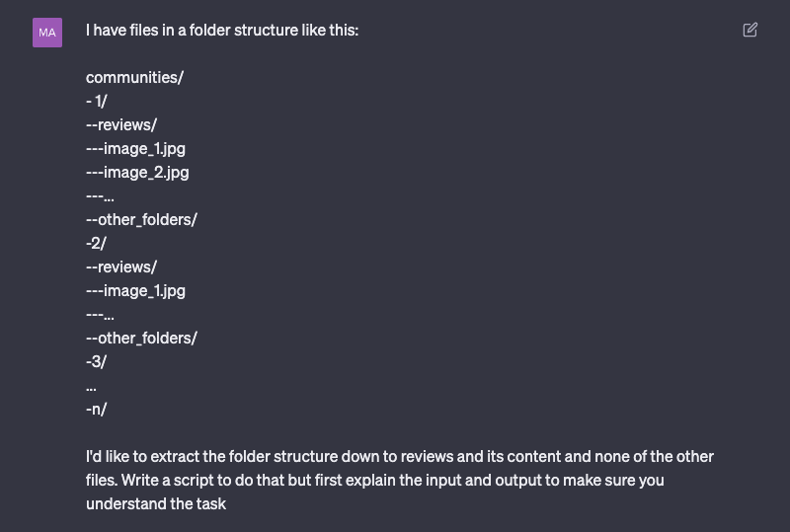Click the '-n/' folder line

click(x=96, y=409)
